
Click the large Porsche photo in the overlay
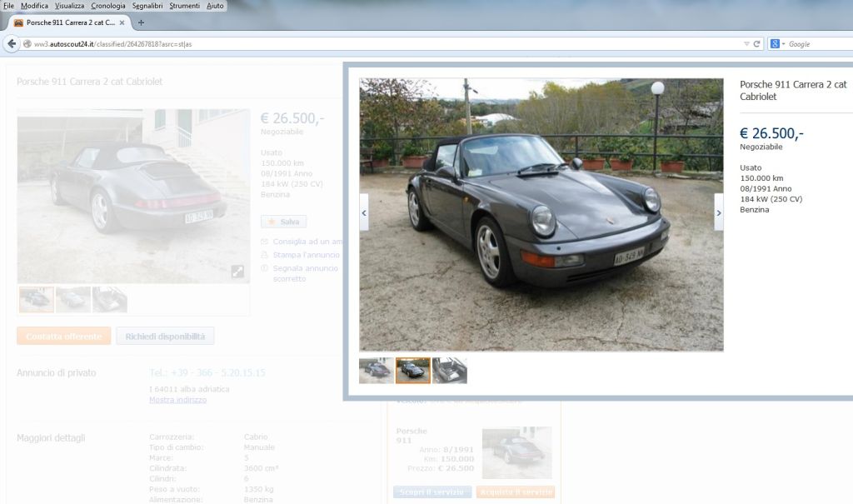click(541, 215)
